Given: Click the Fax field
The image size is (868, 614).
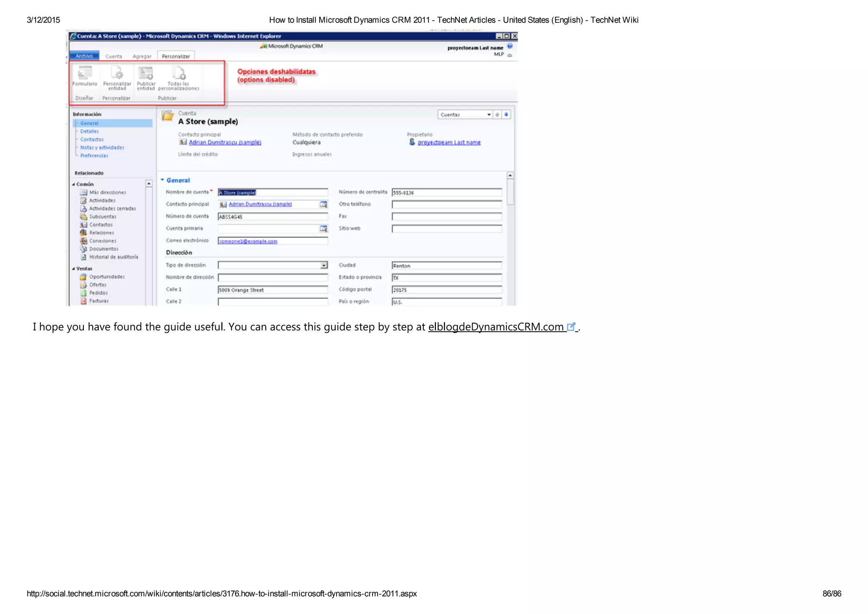Looking at the screenshot, I should click(447, 217).
